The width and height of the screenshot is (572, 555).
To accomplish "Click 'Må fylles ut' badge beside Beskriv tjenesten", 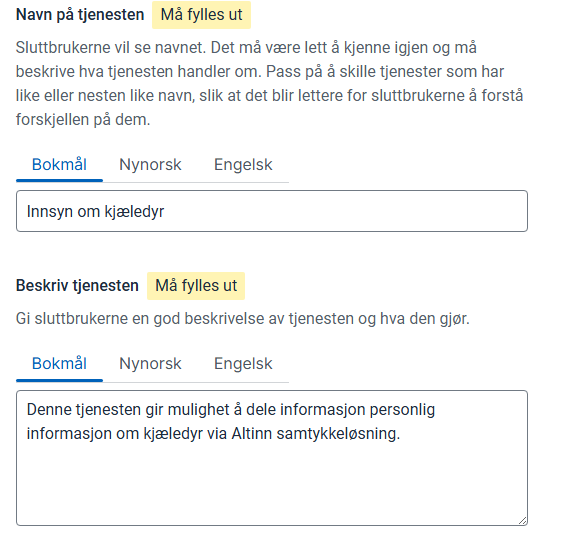I will tap(196, 286).
